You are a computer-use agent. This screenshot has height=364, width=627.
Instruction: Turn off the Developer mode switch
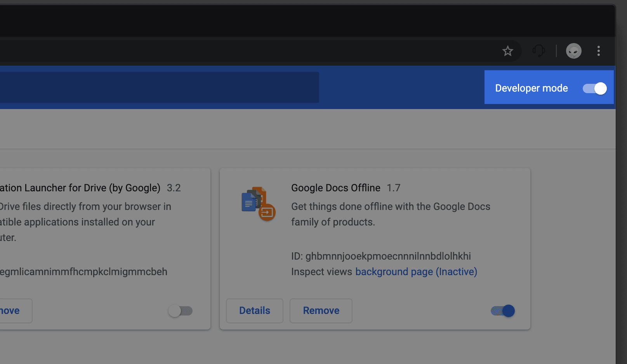point(594,88)
